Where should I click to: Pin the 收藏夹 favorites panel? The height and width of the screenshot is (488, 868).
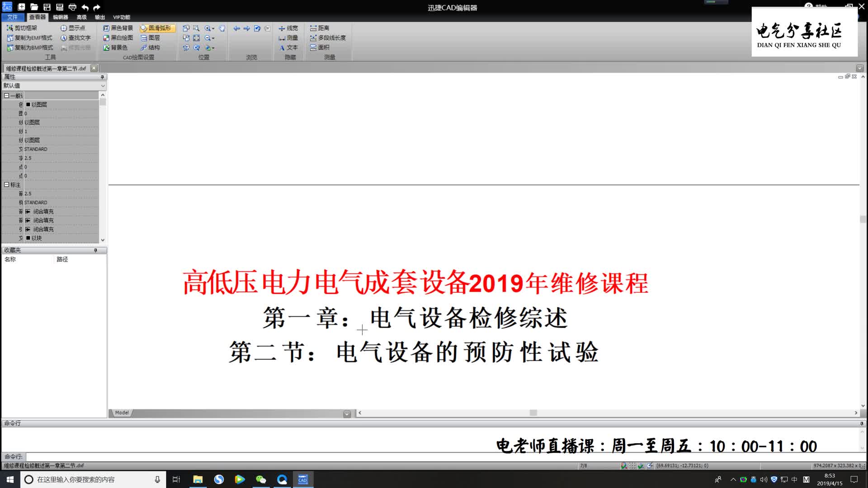tap(95, 250)
